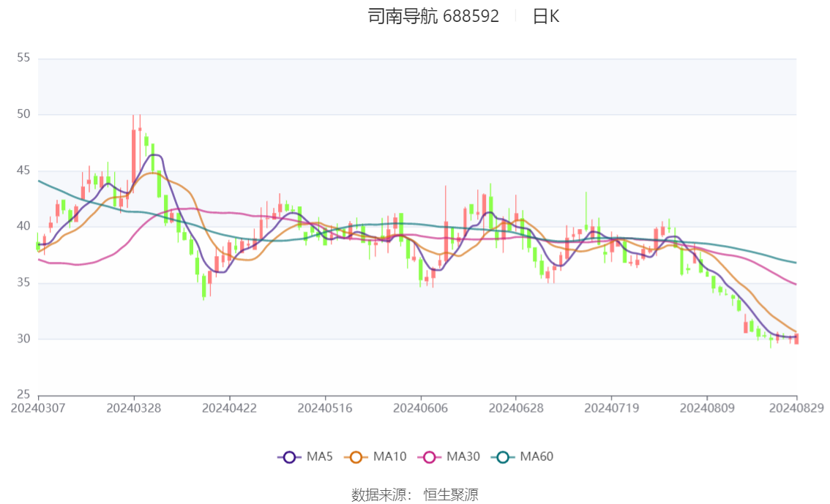Click the 45 y-axis price label
The image size is (830, 504).
[23, 170]
